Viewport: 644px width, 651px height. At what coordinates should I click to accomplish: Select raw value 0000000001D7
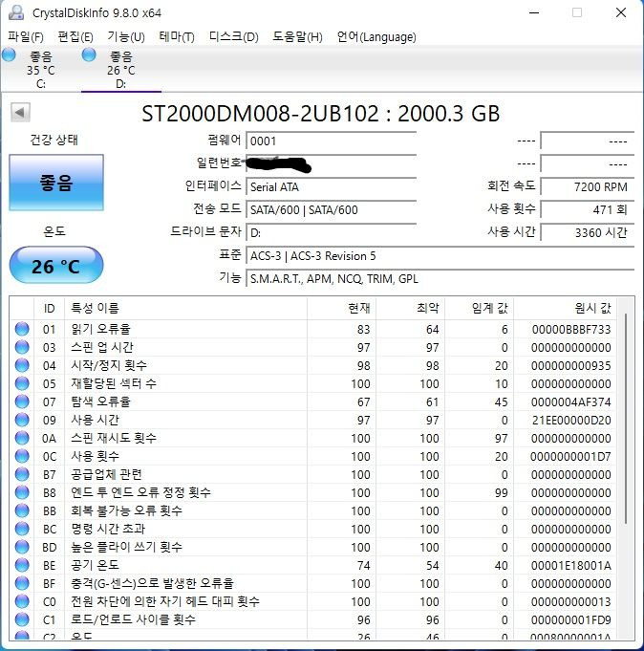pos(570,457)
